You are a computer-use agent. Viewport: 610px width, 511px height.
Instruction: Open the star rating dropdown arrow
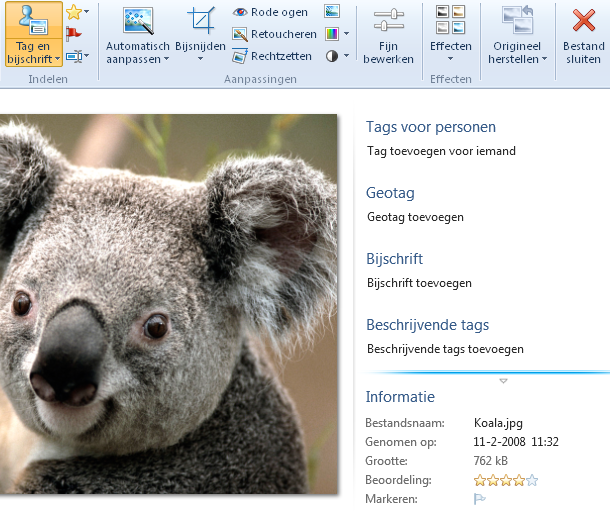(x=86, y=12)
